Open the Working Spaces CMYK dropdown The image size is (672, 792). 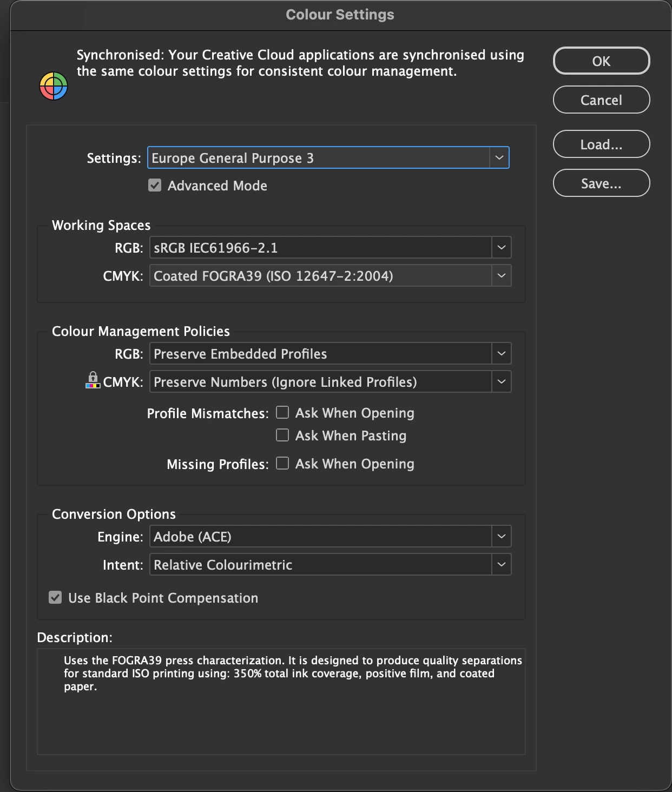(x=330, y=276)
